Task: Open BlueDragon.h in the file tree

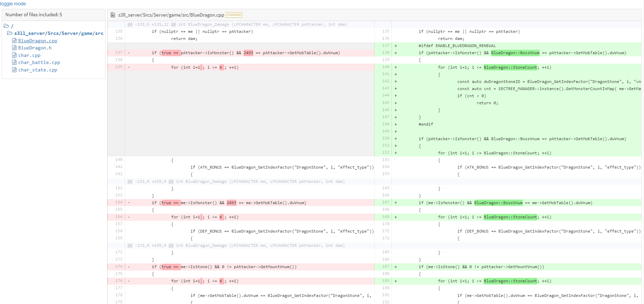Action: [x=35, y=48]
